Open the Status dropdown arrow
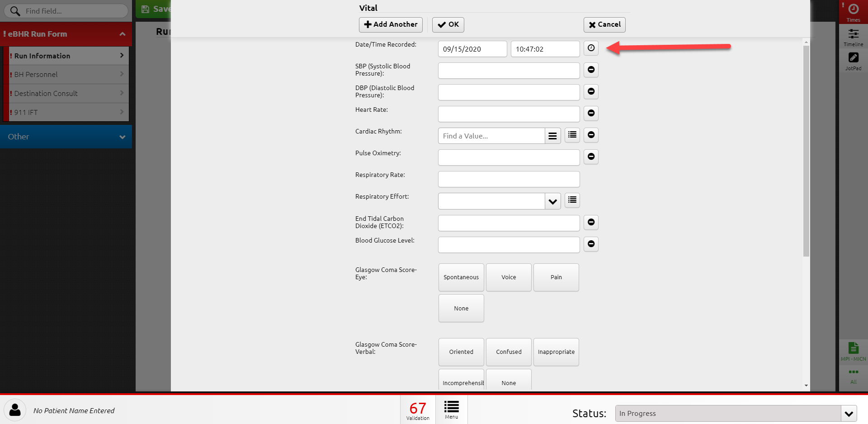The width and height of the screenshot is (868, 424). pos(849,413)
